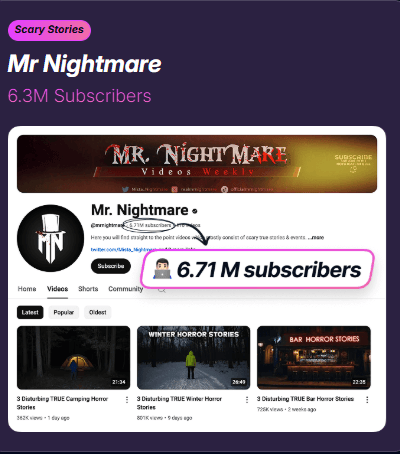Click the Scary Stories category tag
Image resolution: width=400 pixels, height=454 pixels.
click(49, 30)
